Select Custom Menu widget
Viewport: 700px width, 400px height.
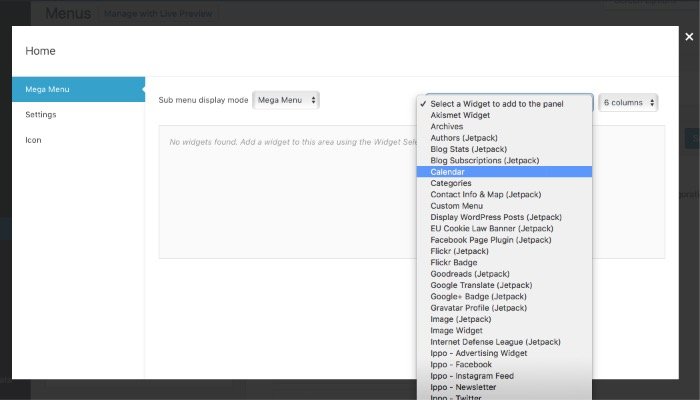(x=456, y=206)
